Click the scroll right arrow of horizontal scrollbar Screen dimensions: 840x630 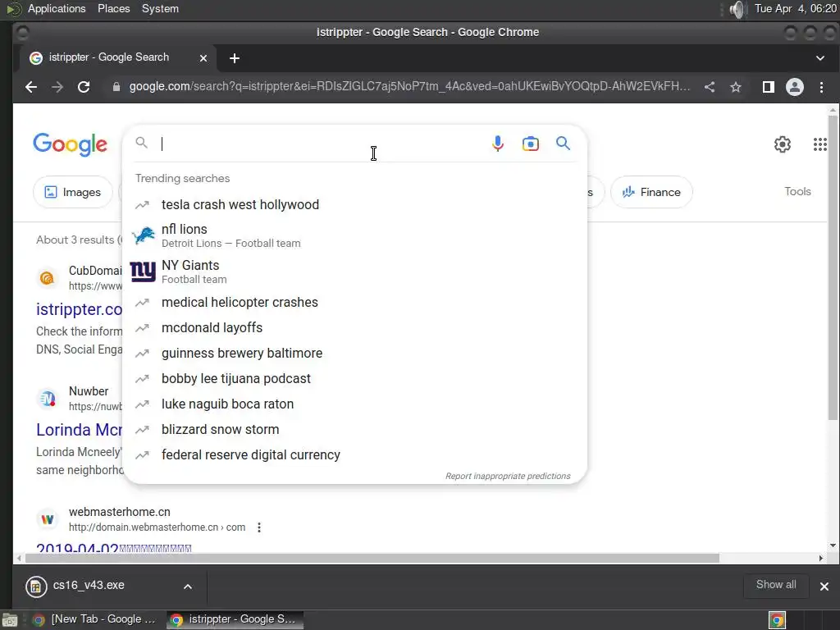[x=820, y=558]
